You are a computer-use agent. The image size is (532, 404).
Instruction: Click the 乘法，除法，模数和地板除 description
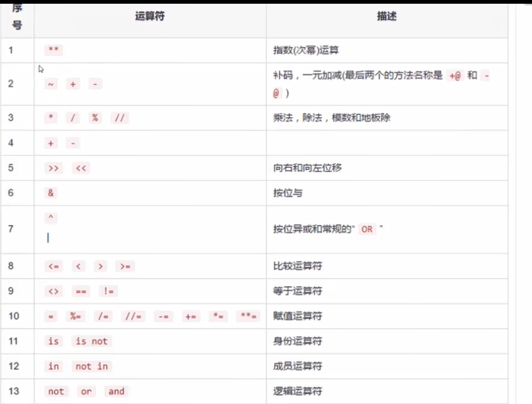click(332, 118)
